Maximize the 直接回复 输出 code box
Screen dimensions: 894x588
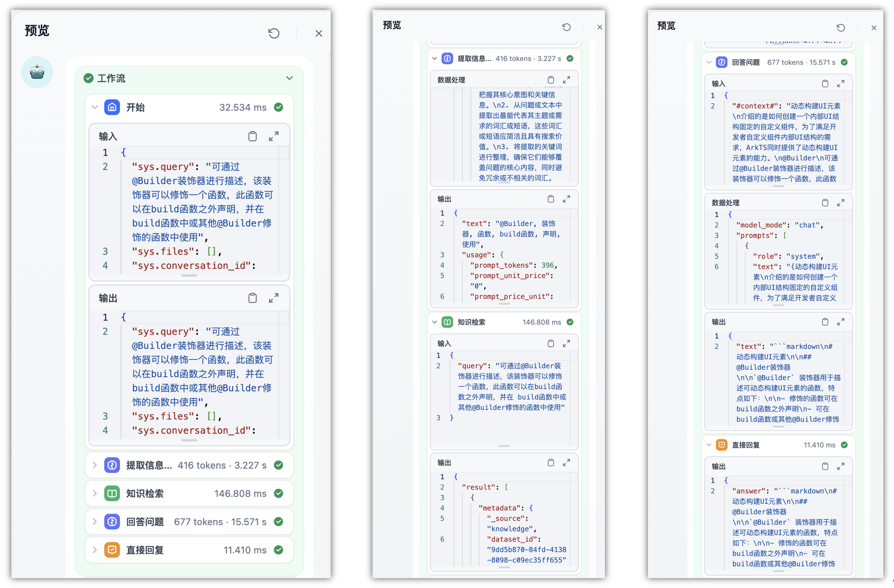(x=841, y=467)
